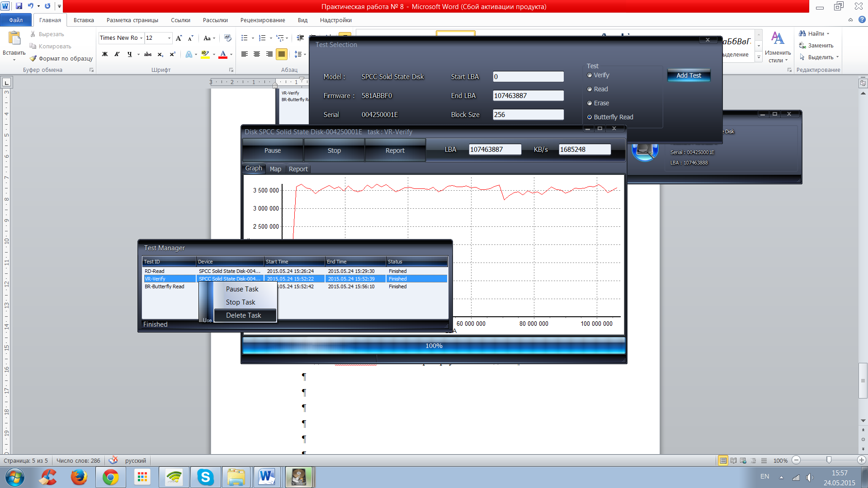Screen dimensions: 868x488
Task: Click the Add Test button
Action: (689, 75)
